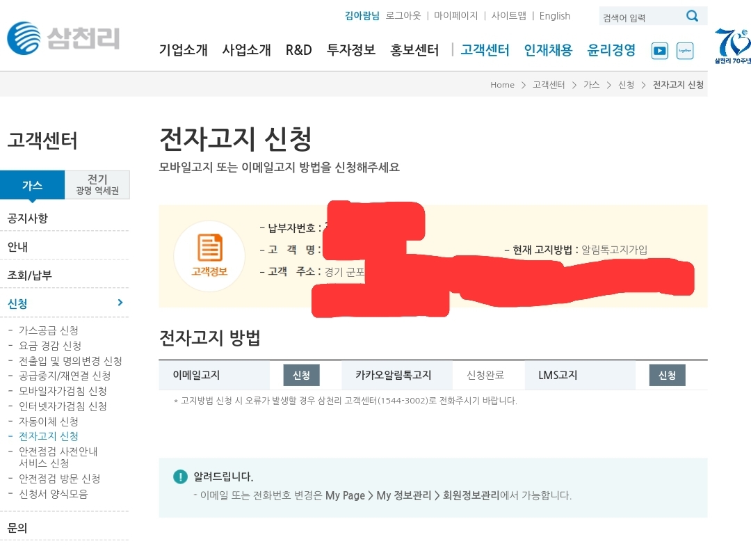Viewport: 751px width, 560px height.
Task: Expand the 조회/납부 sidebar section
Action: 30,275
